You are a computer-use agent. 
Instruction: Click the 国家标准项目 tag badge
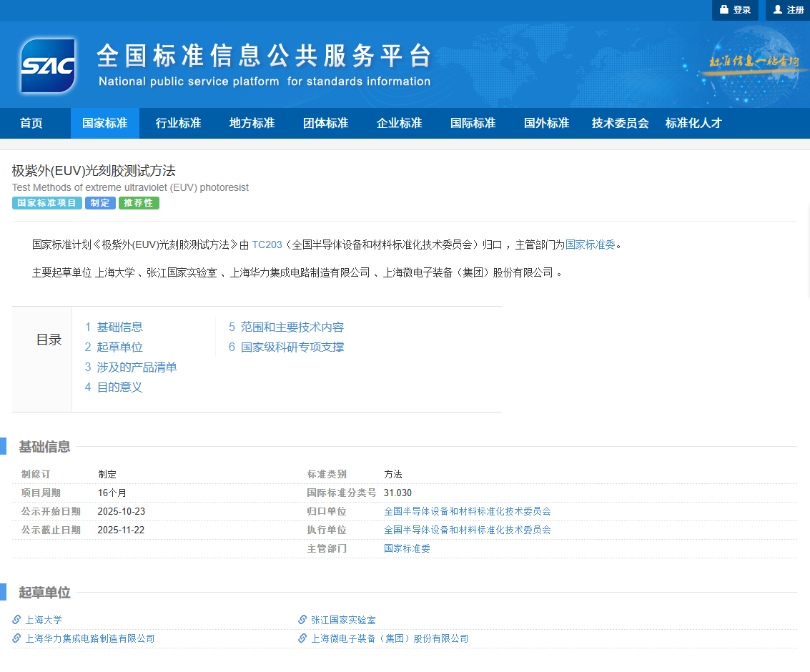47,203
